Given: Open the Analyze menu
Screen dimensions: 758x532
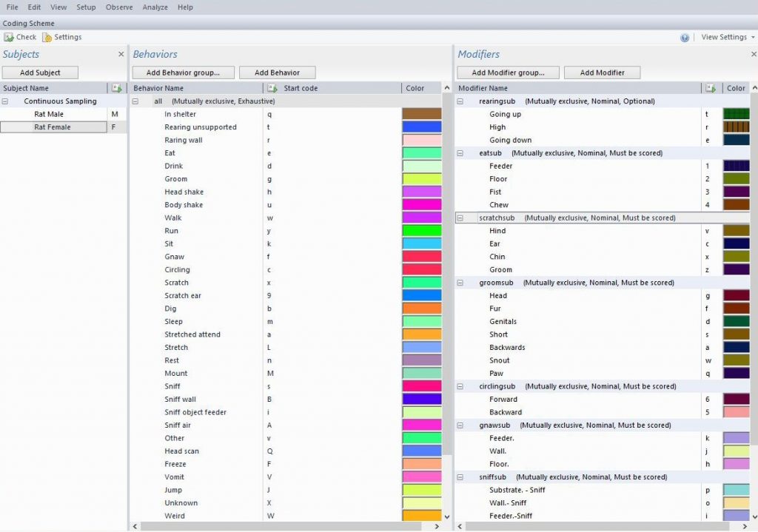Looking at the screenshot, I should [155, 7].
